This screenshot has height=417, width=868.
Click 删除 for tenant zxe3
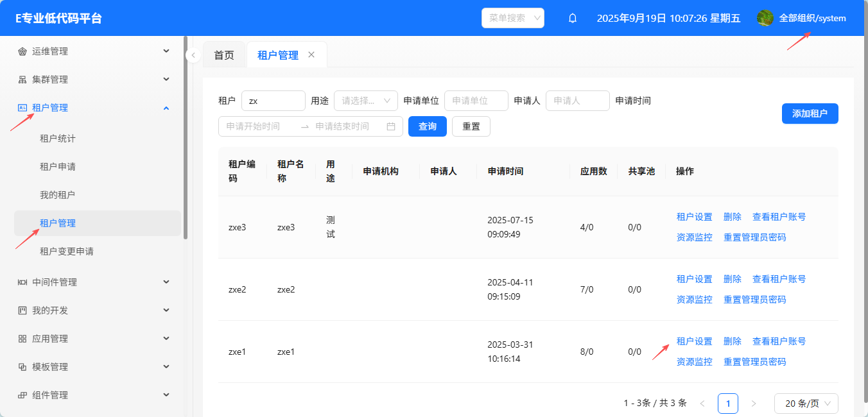(732, 217)
